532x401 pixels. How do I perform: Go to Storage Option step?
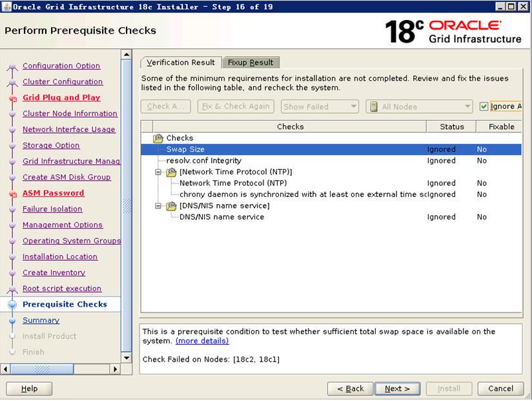(x=51, y=145)
